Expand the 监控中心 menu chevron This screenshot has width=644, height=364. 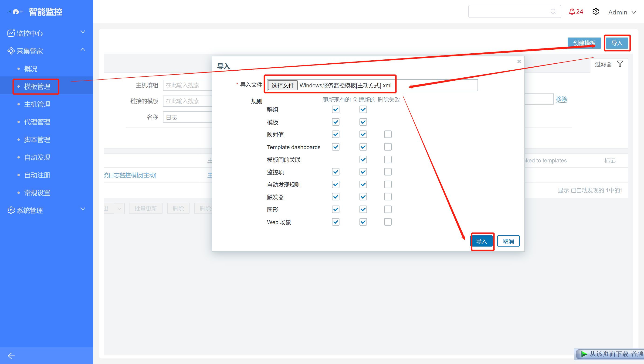point(83,32)
